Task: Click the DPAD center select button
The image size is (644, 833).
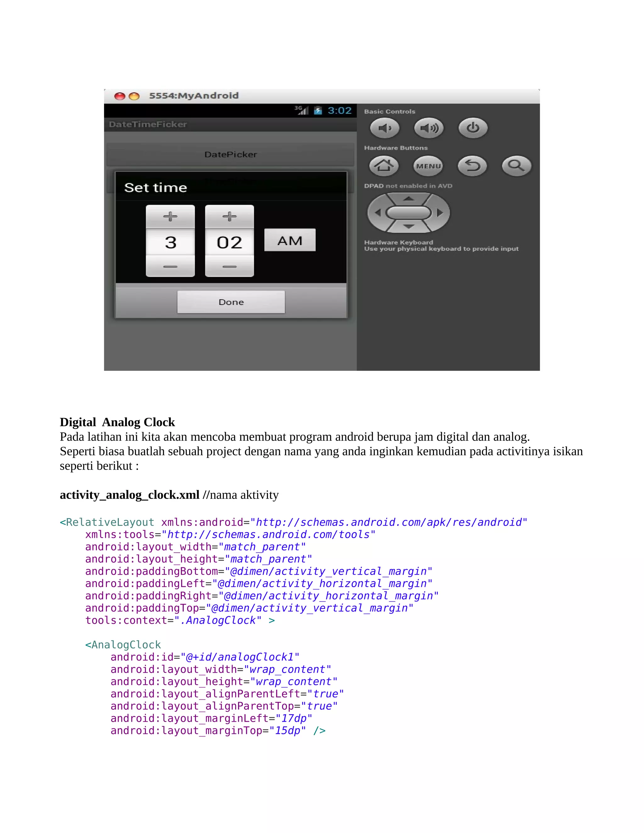Action: [x=408, y=212]
